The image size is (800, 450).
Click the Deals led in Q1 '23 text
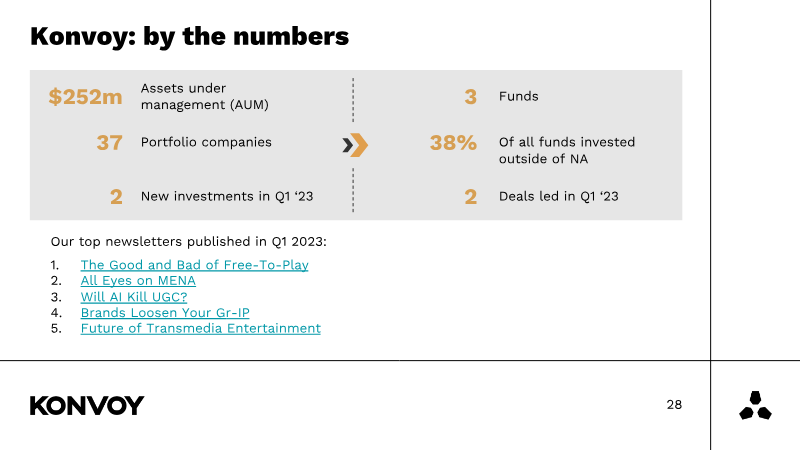point(559,196)
